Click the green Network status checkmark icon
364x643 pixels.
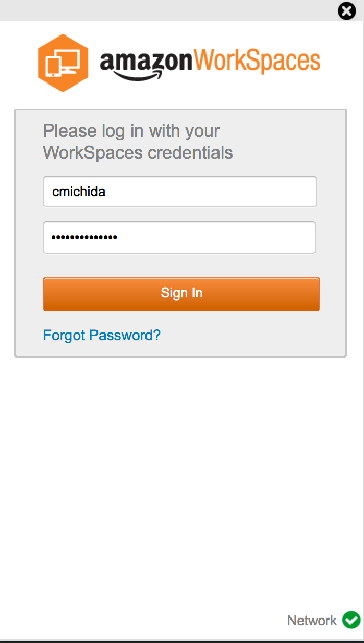point(351,620)
